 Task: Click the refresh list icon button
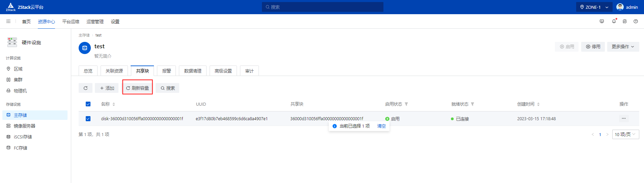pyautogui.click(x=85, y=88)
